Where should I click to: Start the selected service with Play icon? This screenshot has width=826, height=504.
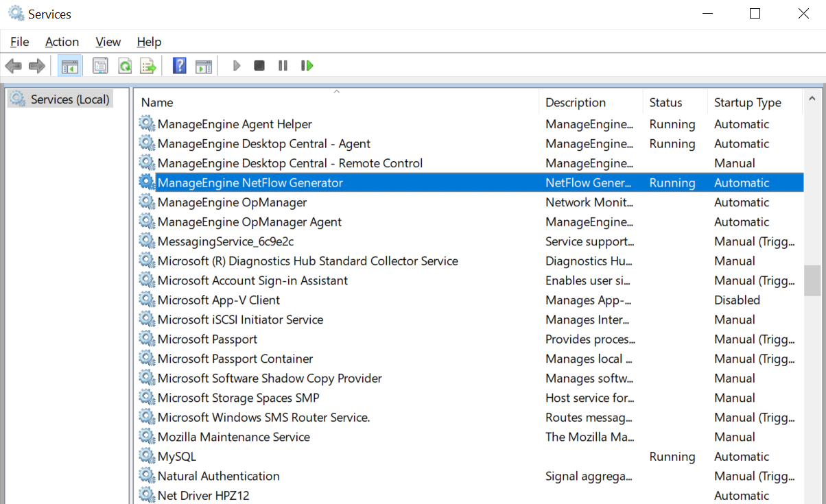(x=237, y=66)
